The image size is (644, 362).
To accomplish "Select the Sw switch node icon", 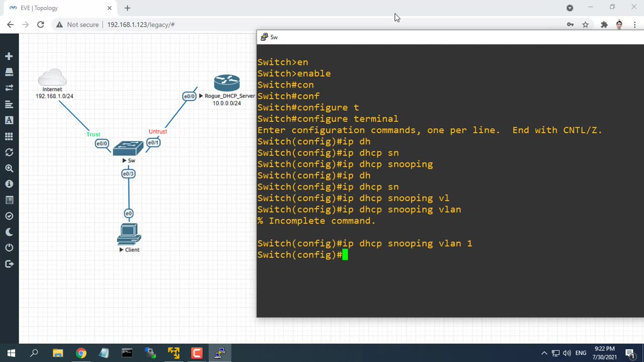I will (x=128, y=148).
